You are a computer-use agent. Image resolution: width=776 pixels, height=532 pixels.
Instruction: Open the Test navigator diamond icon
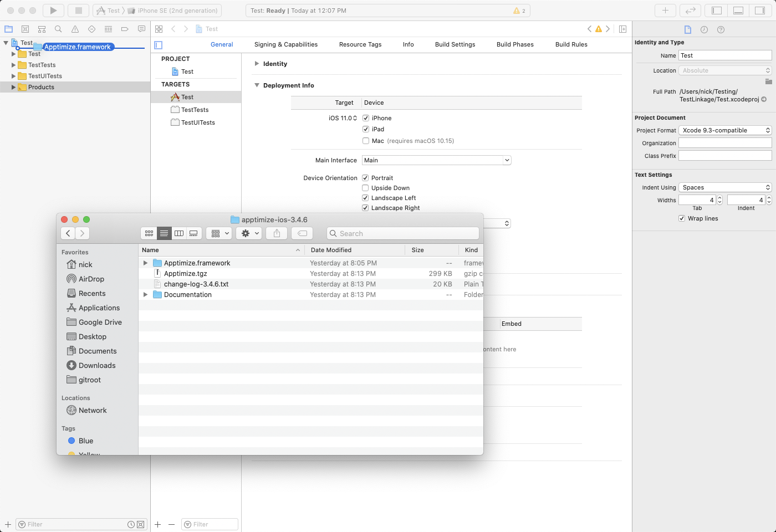pyautogui.click(x=91, y=29)
